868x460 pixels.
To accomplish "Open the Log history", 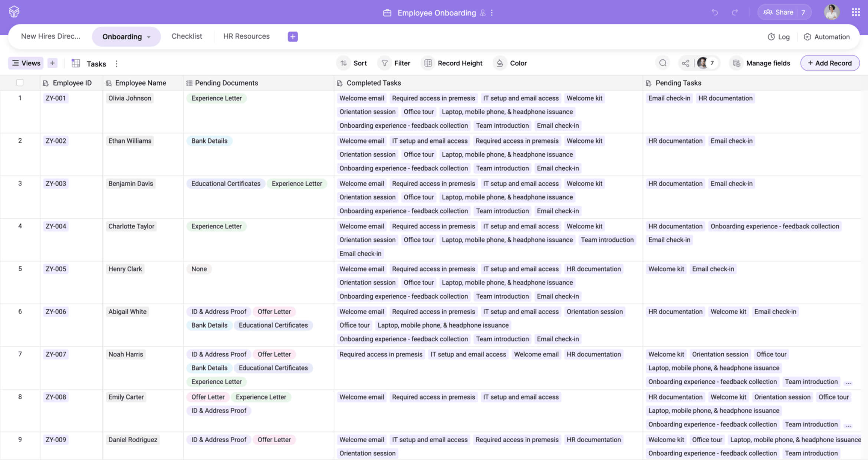I will click(x=779, y=37).
